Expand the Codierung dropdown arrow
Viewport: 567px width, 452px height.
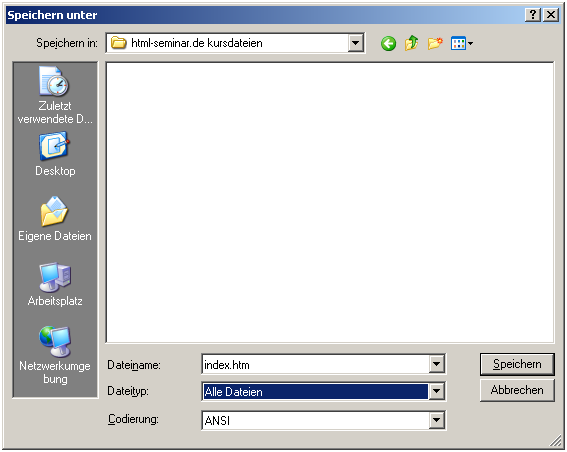(x=436, y=420)
